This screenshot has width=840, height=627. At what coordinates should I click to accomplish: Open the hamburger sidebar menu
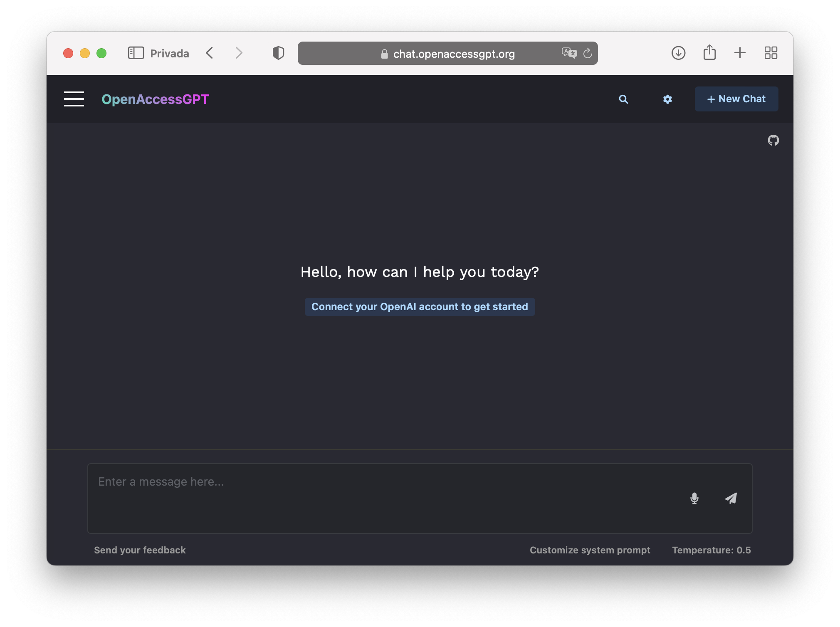click(x=74, y=99)
